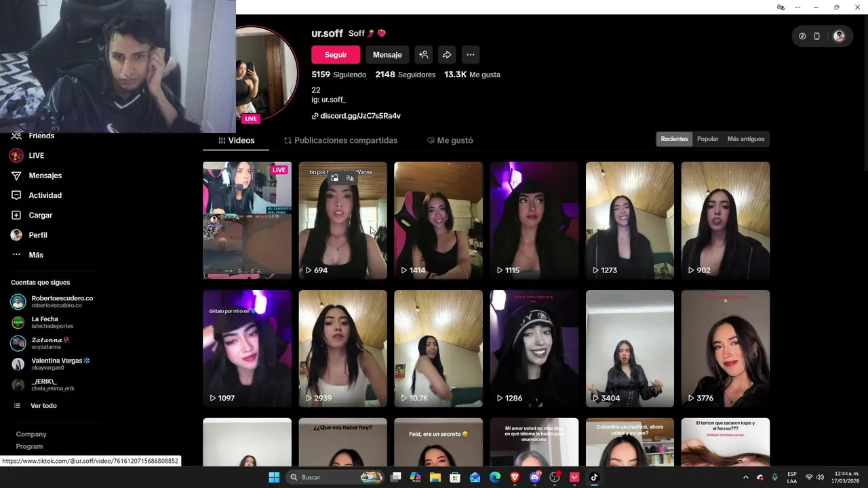
Task: Open the video with 1097 views
Action: (x=248, y=348)
